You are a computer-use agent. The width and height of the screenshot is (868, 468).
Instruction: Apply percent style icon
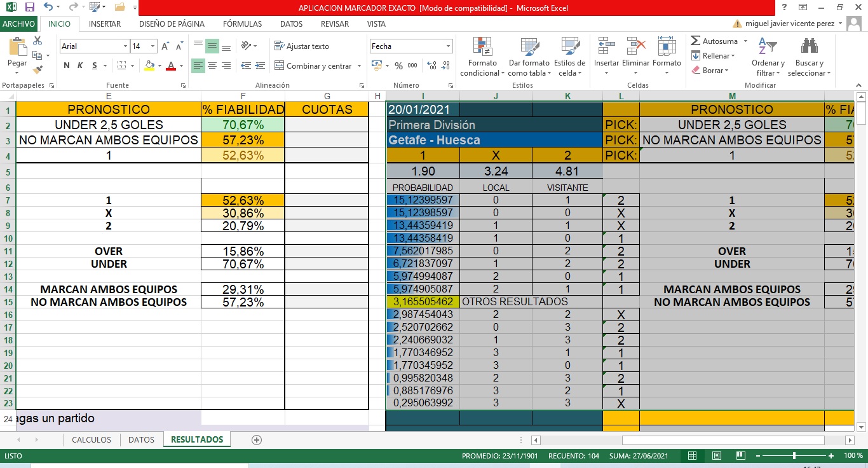click(398, 65)
